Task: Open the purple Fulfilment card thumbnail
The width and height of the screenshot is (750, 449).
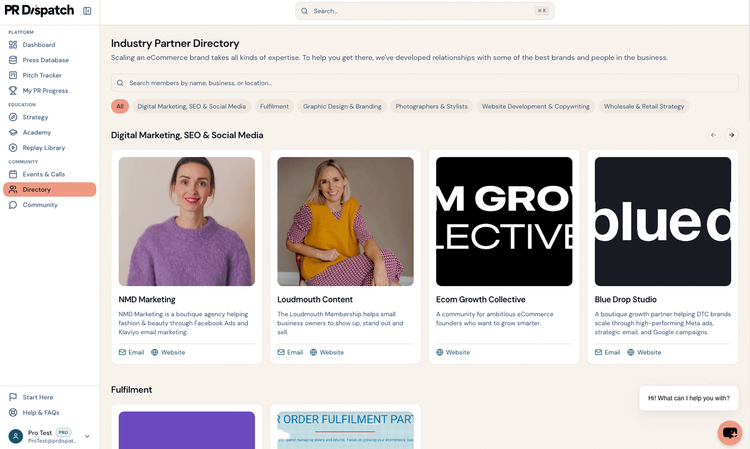Action: click(187, 430)
